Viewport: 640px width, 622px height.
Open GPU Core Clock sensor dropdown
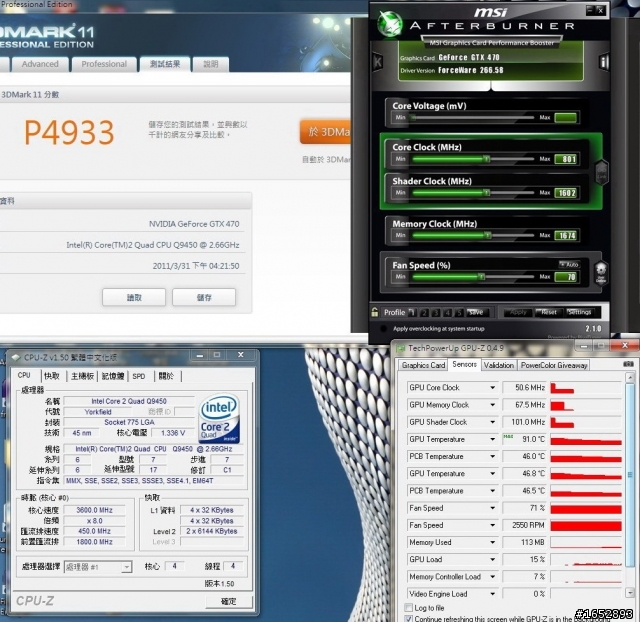(x=493, y=387)
